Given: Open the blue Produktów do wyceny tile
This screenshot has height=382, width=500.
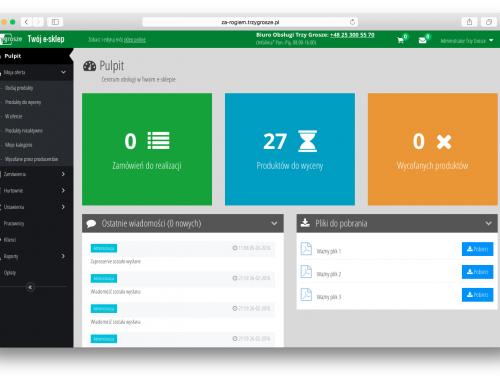Looking at the screenshot, I should click(290, 149).
